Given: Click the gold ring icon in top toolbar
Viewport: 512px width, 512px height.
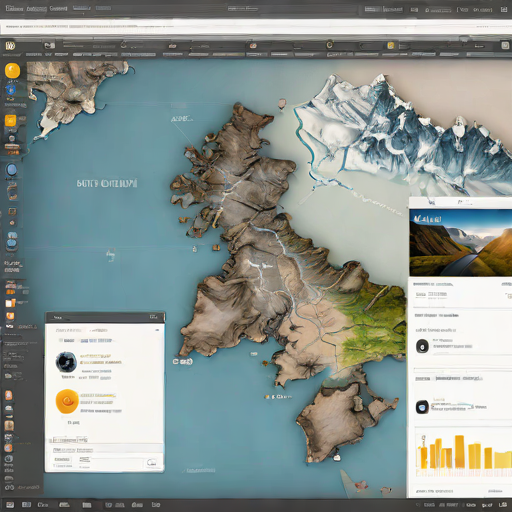Looking at the screenshot, I should (330, 44).
